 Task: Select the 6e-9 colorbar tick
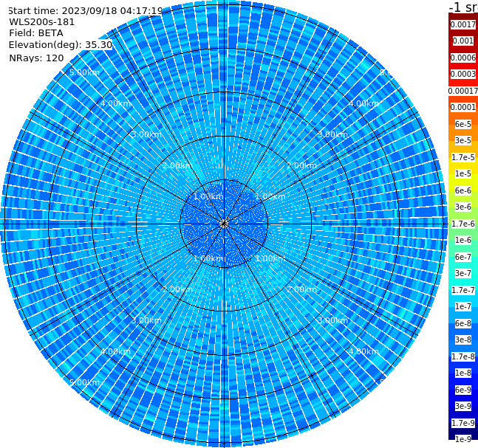463,390
